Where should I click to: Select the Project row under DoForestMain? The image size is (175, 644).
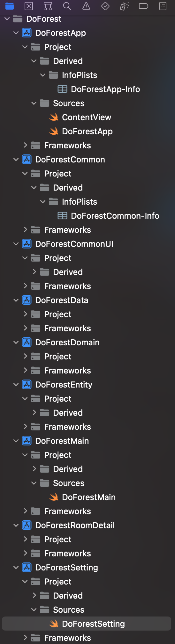[88, 455]
